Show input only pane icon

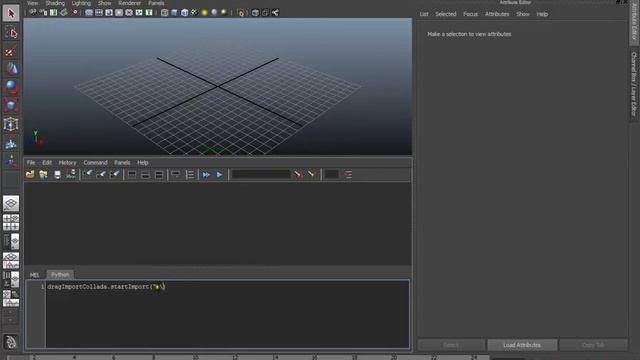pos(145,175)
